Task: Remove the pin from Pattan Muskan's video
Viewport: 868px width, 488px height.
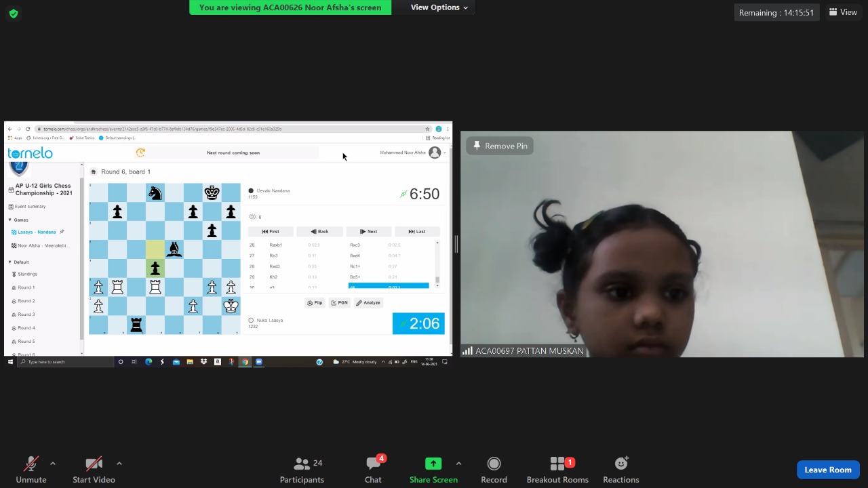Action: (500, 146)
